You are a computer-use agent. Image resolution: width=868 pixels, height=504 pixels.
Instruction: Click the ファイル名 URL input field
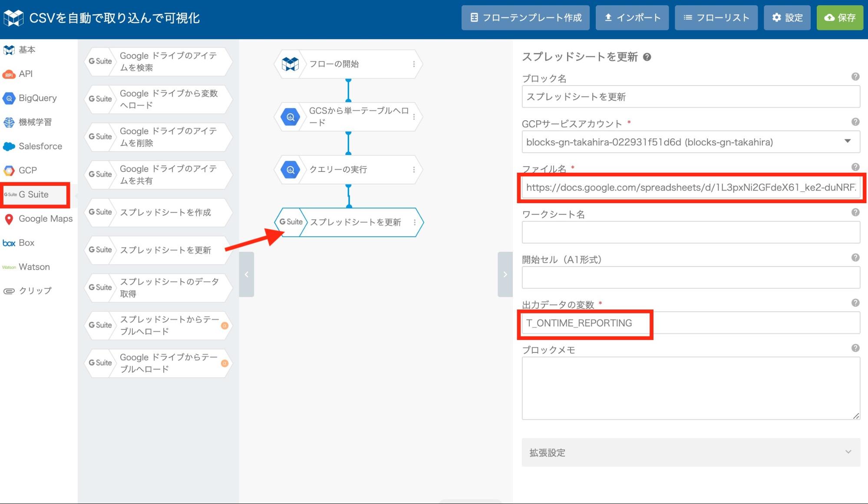(691, 188)
